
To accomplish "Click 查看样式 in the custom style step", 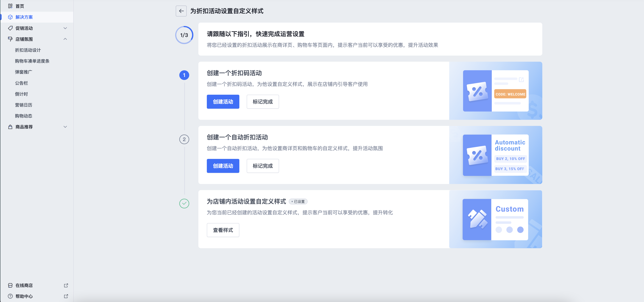I will [223, 230].
